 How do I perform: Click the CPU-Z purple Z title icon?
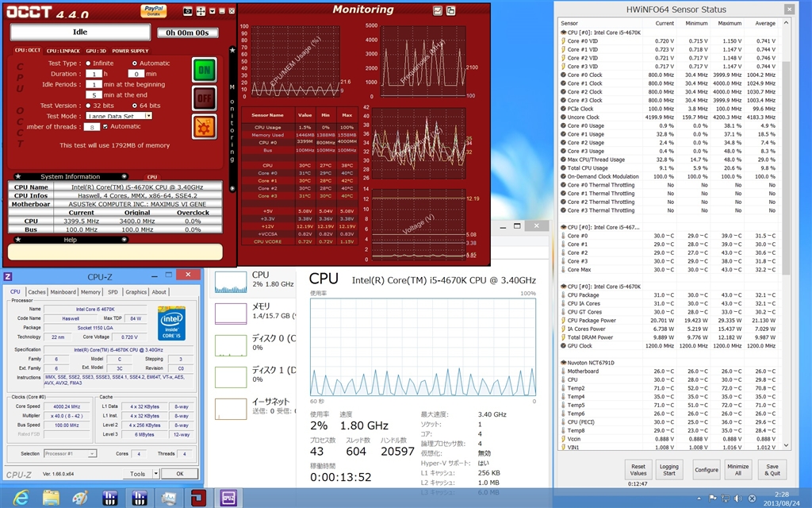pyautogui.click(x=8, y=276)
